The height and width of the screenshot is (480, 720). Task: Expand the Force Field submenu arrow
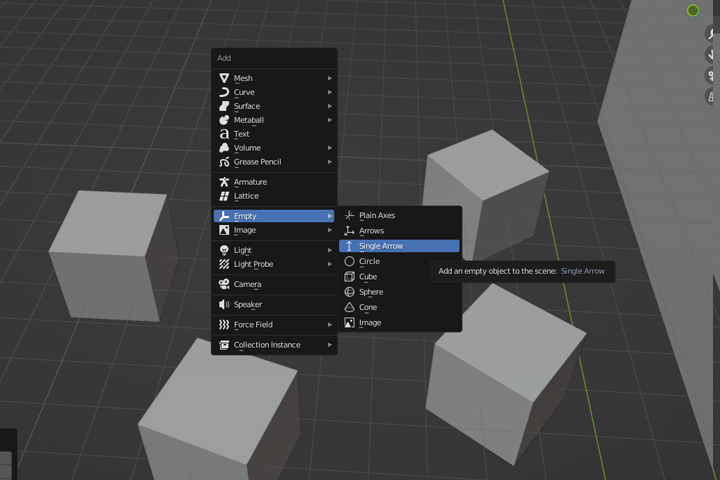click(x=330, y=325)
